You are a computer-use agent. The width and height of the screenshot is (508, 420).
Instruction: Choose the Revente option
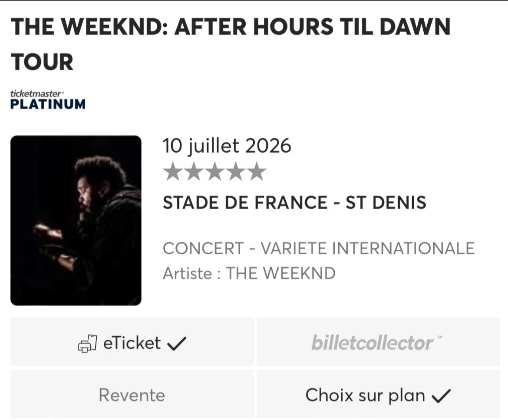[132, 395]
